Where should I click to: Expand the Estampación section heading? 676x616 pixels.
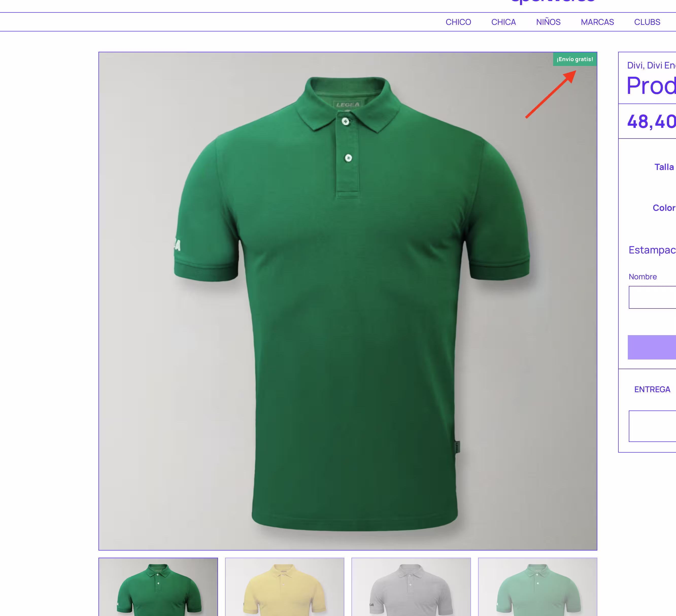click(x=652, y=250)
